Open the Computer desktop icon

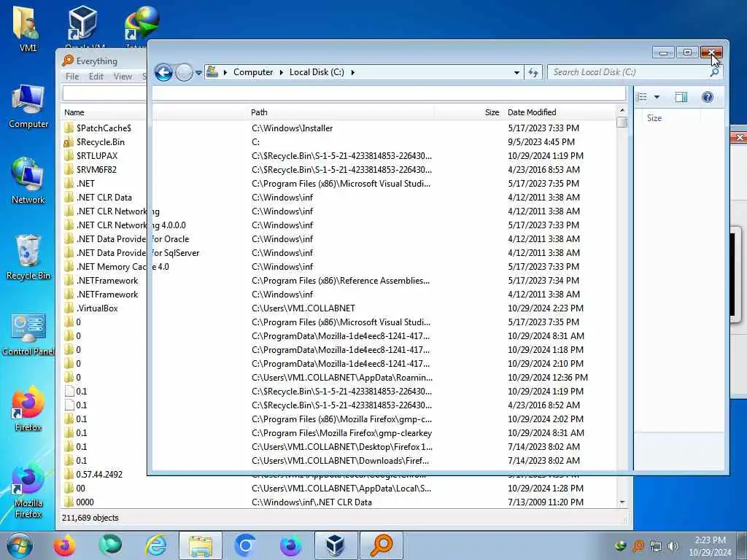pyautogui.click(x=28, y=106)
